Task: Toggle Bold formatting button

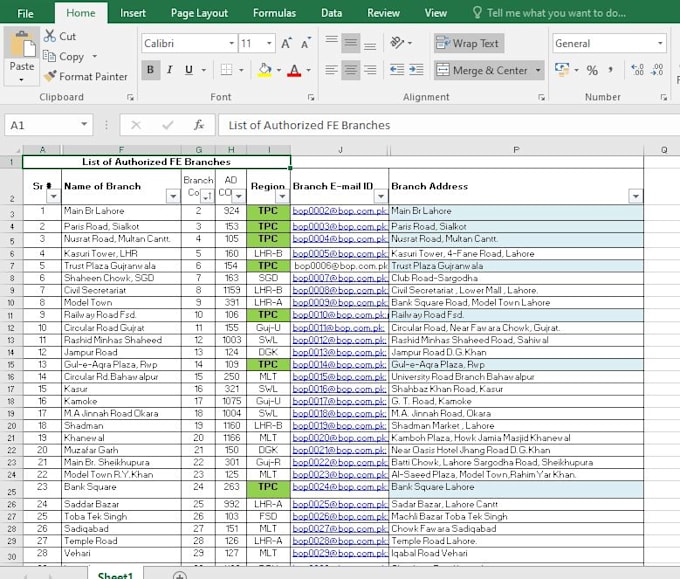Action: pyautogui.click(x=150, y=70)
